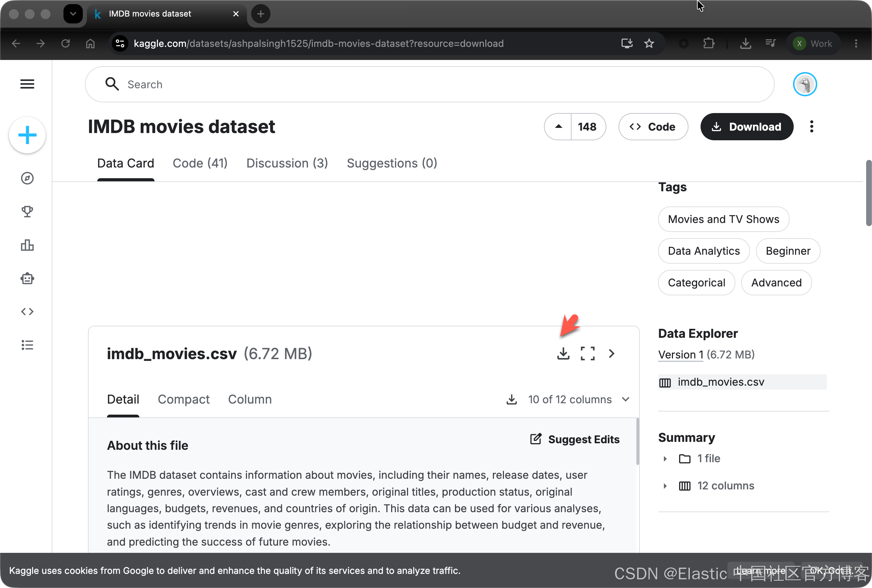
Task: Click the page vertical scrollbar
Action: point(868,193)
